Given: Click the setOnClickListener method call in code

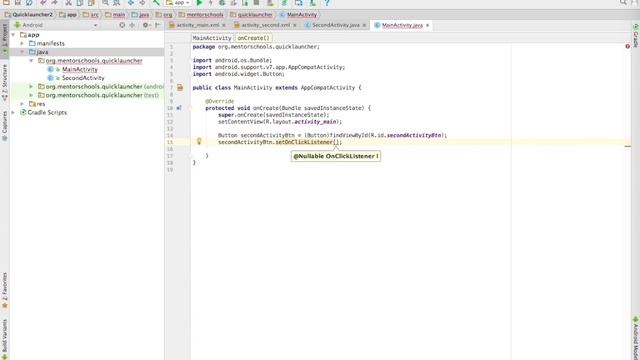Looking at the screenshot, I should 304,142.
